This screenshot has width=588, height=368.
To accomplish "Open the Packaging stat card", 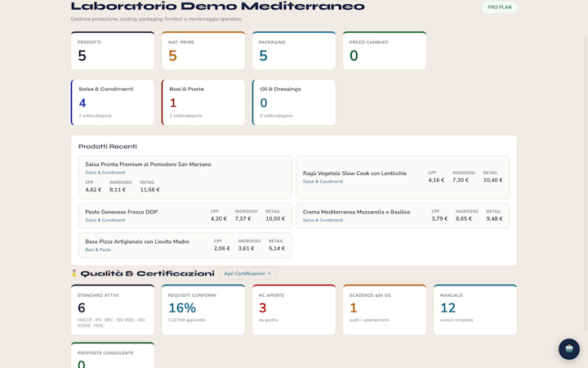I will [x=294, y=51].
